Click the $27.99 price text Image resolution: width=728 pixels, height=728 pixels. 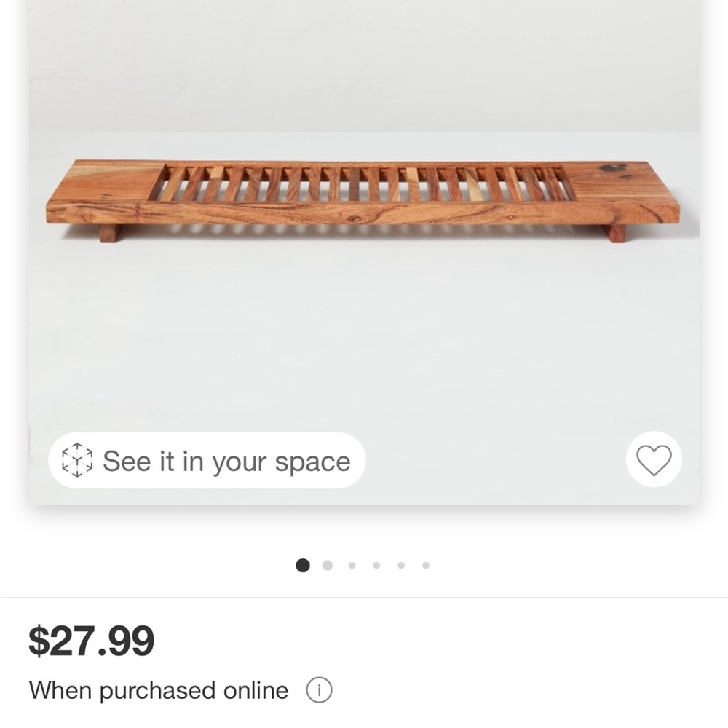pos(91,641)
